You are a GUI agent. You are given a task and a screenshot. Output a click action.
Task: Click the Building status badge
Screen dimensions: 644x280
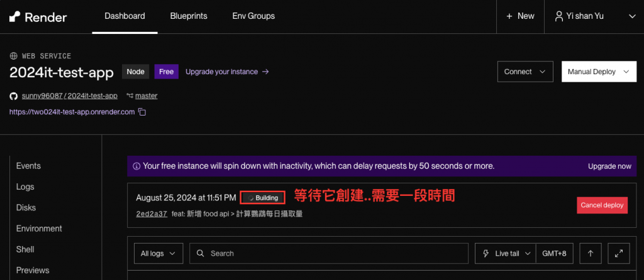point(263,198)
